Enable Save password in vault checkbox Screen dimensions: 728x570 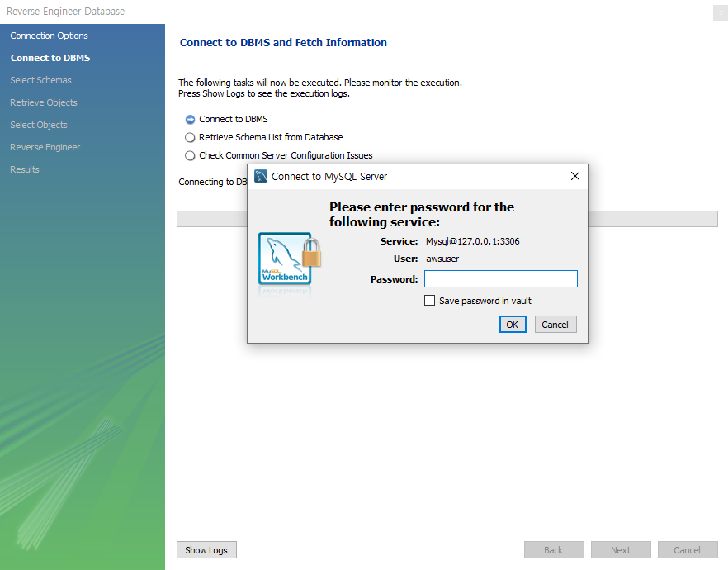click(429, 301)
